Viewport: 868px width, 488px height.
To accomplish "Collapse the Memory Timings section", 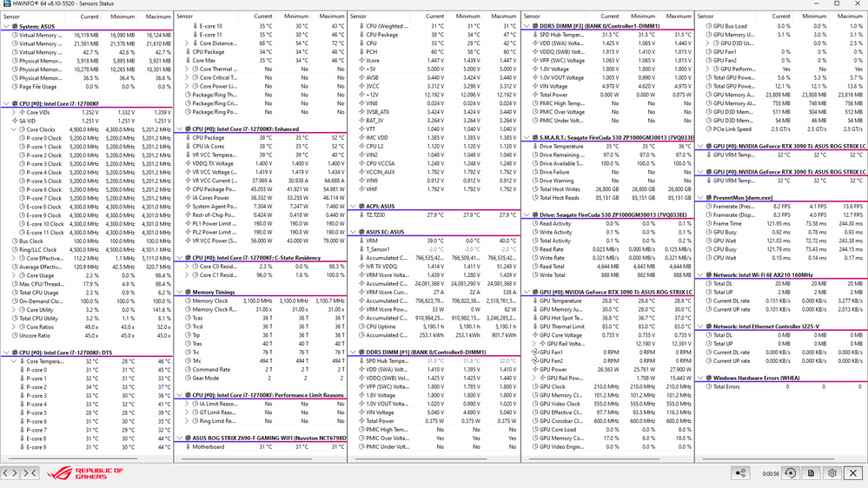I will pyautogui.click(x=179, y=292).
